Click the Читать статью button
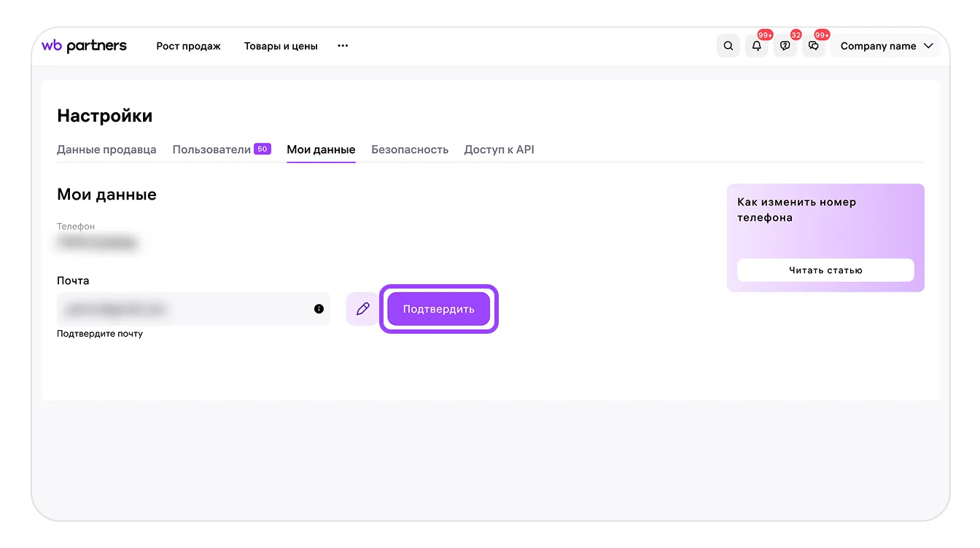This screenshot has width=980, height=548. coord(825,270)
